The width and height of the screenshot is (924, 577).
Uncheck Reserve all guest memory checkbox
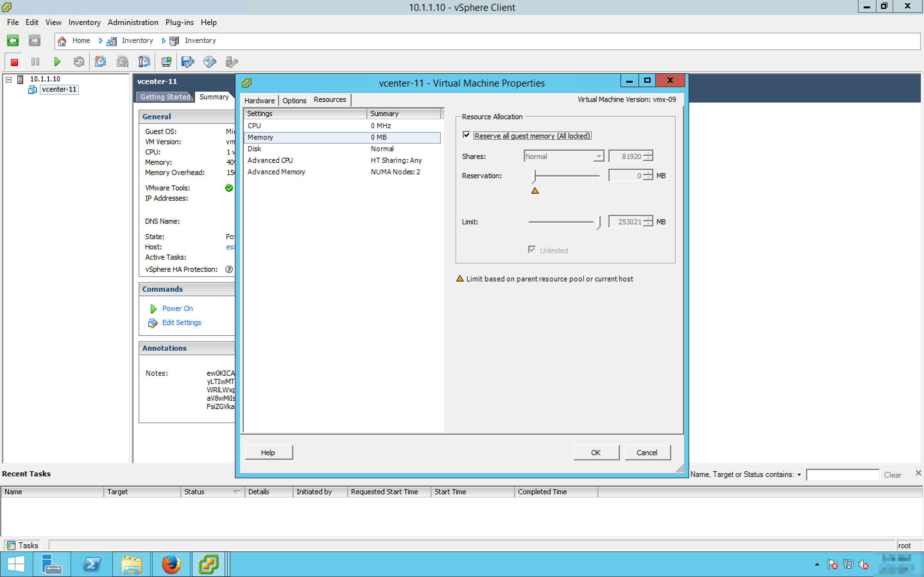click(x=466, y=135)
